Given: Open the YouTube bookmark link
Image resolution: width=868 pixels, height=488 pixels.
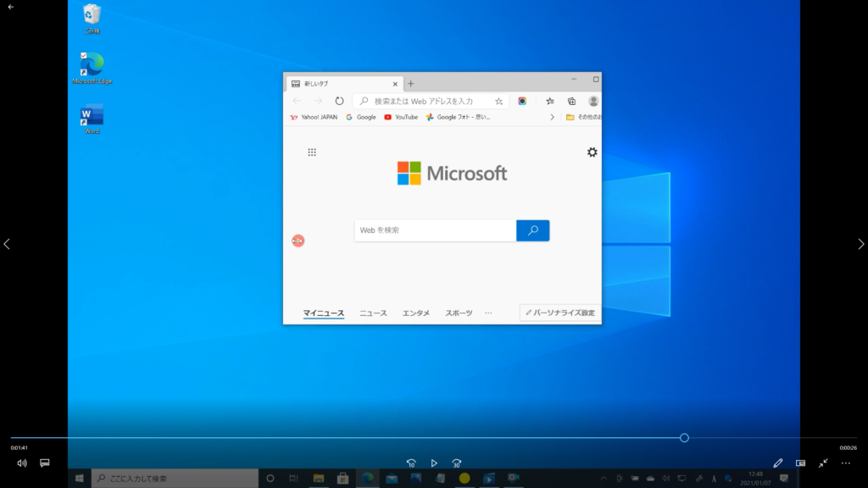Looking at the screenshot, I should (x=401, y=117).
